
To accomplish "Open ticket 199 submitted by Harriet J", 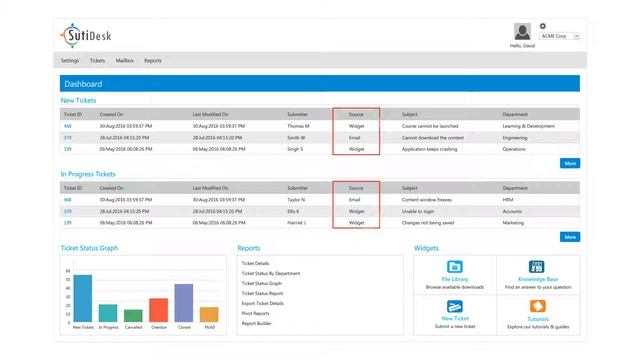I will point(67,223).
